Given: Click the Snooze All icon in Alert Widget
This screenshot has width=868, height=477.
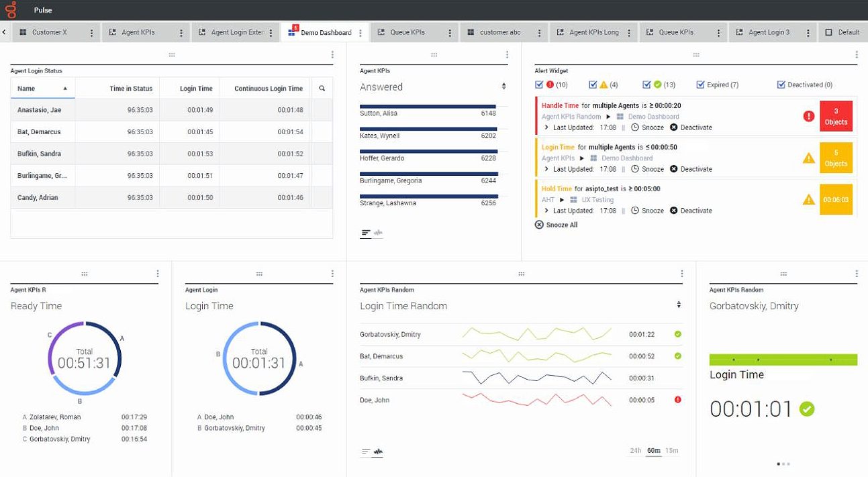Looking at the screenshot, I should (539, 224).
